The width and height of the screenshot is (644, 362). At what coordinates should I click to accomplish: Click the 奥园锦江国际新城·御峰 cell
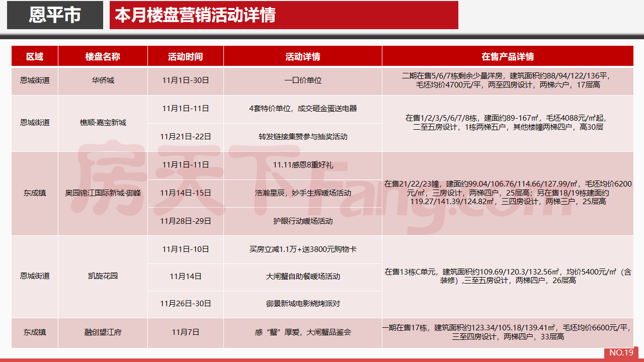[103, 193]
